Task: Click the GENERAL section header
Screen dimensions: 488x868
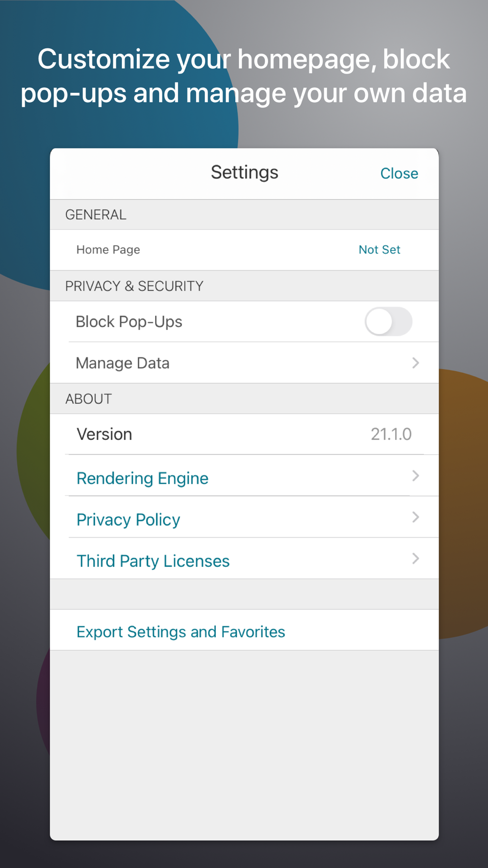Action: point(96,215)
